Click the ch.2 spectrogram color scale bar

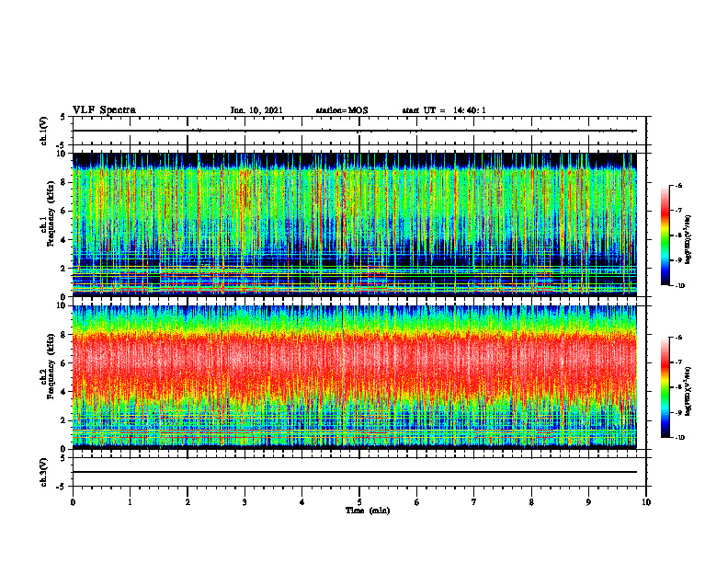coord(665,387)
